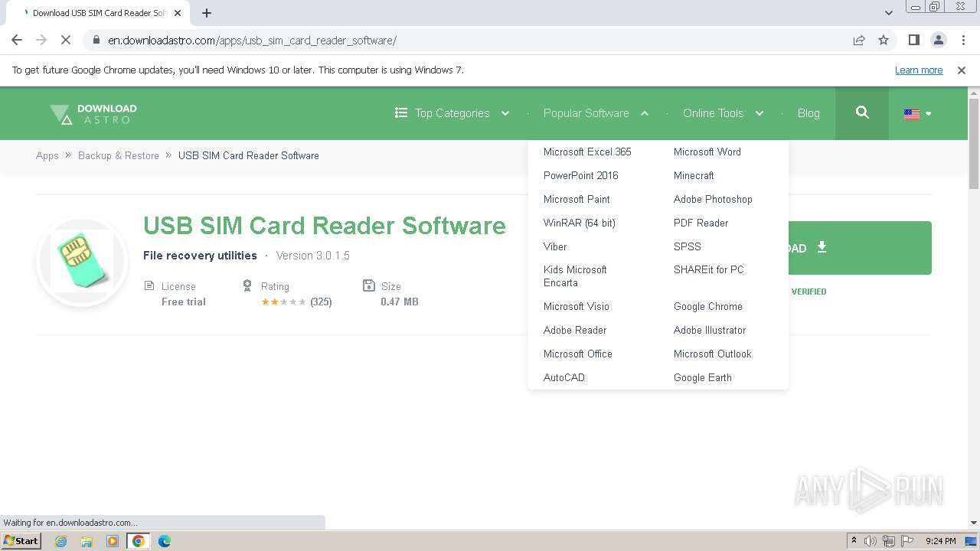Click the SIM card app thumbnail
The width and height of the screenshot is (980, 551).
tap(81, 262)
